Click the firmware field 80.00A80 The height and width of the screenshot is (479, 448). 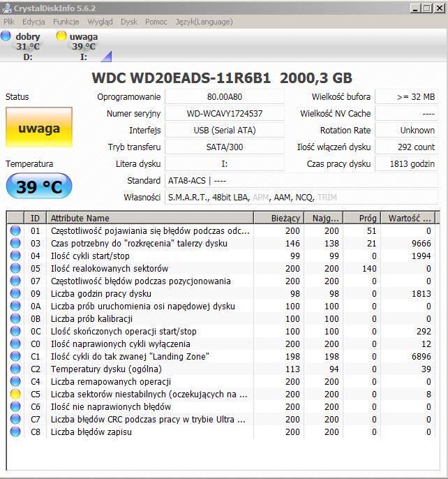point(225,97)
